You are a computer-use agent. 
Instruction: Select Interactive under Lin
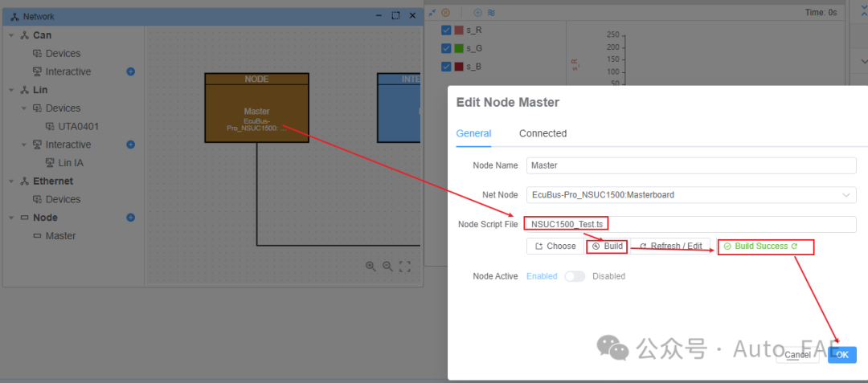(68, 145)
